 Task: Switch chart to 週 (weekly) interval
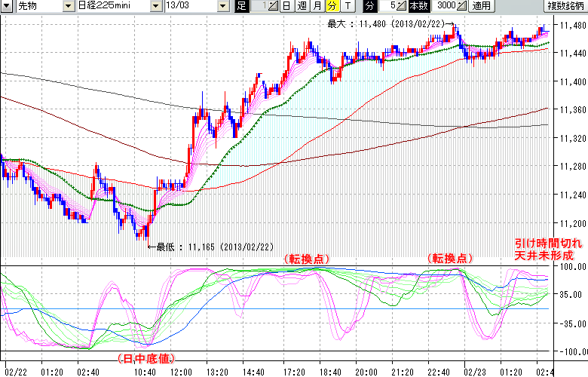coord(302,6)
